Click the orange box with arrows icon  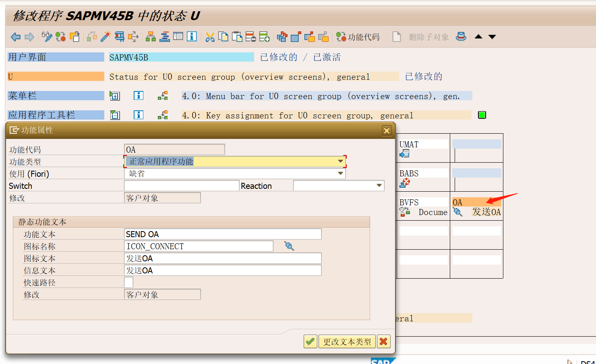click(x=133, y=37)
